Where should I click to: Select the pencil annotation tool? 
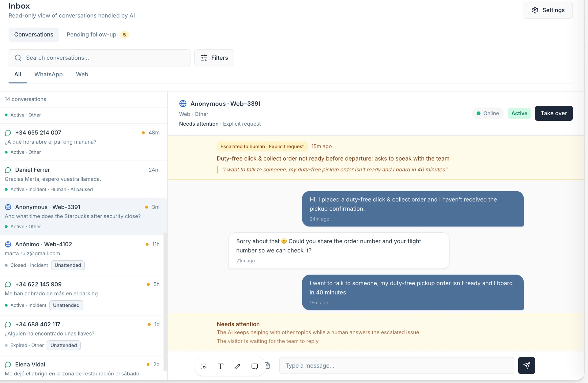(237, 366)
